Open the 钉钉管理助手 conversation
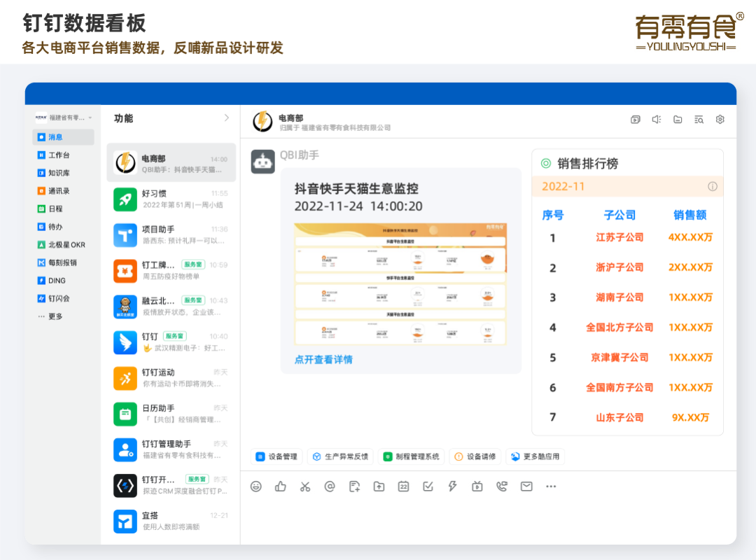756x560 pixels. tap(171, 449)
